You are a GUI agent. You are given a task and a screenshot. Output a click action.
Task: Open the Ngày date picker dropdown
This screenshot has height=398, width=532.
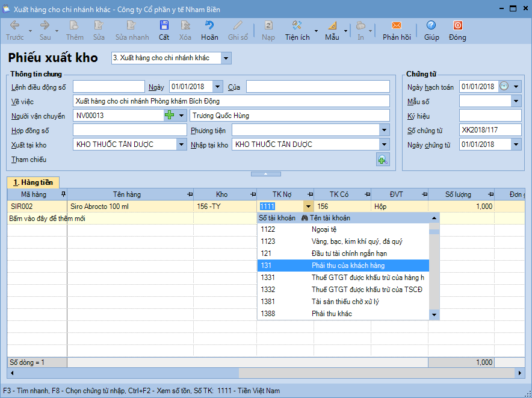(218, 87)
